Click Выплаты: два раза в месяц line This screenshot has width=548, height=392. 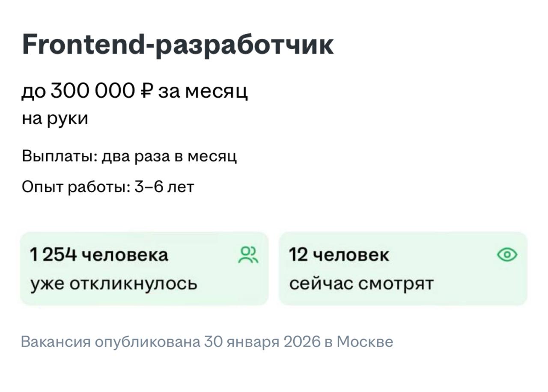click(129, 157)
